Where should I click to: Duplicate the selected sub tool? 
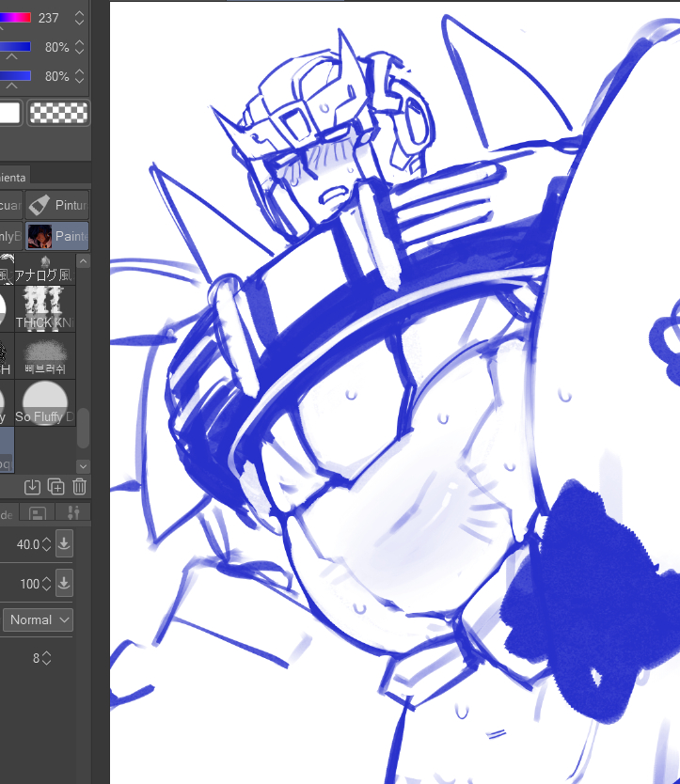pyautogui.click(x=56, y=486)
